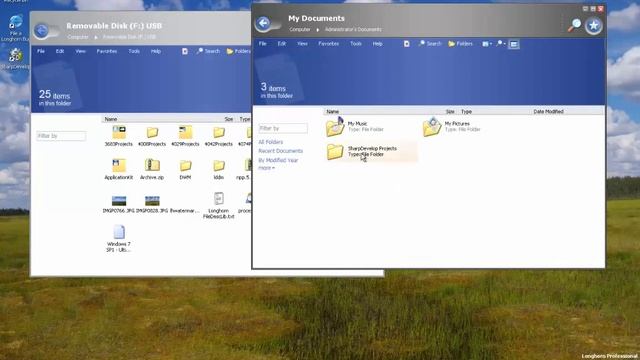Open the View menu in Removable Disk window
The width and height of the screenshot is (640, 360).
click(x=80, y=51)
